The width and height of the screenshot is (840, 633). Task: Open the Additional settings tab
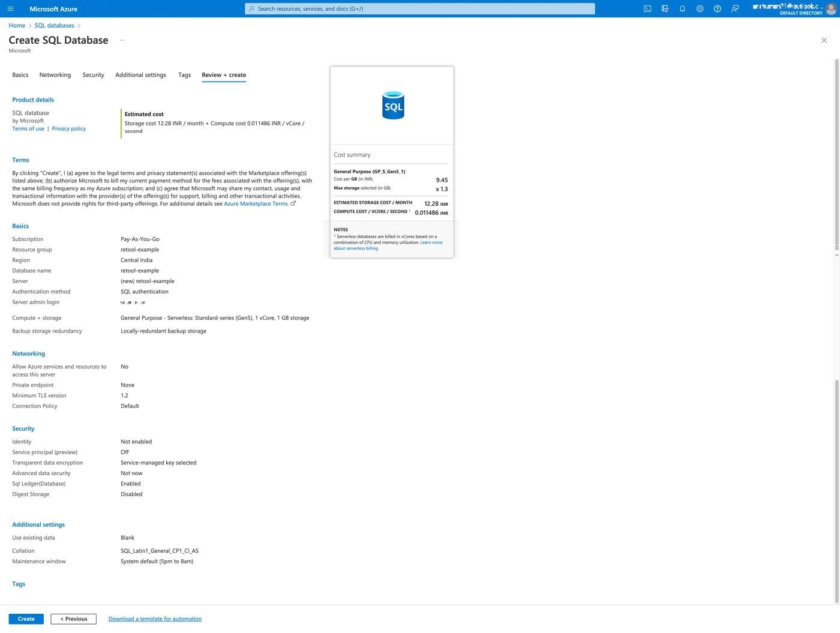coord(140,75)
